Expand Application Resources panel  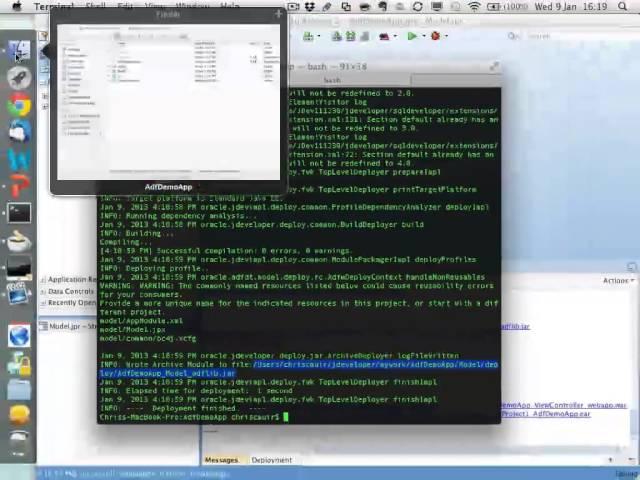(x=68, y=280)
